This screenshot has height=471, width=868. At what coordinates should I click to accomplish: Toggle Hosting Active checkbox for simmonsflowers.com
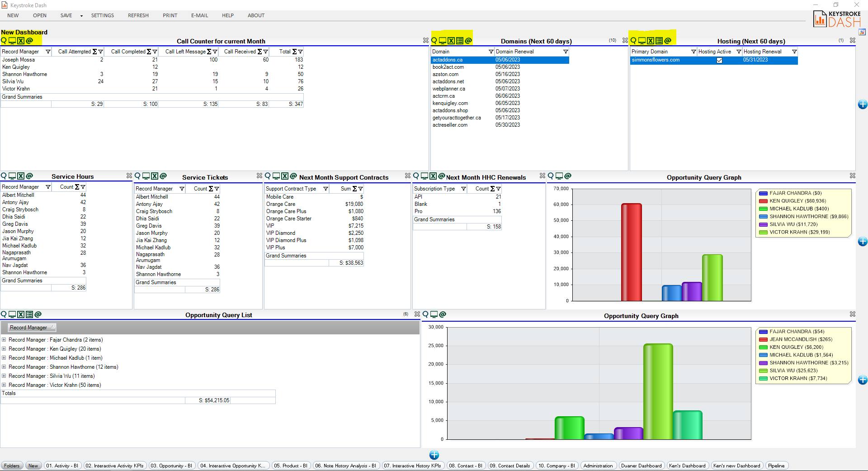(x=719, y=60)
